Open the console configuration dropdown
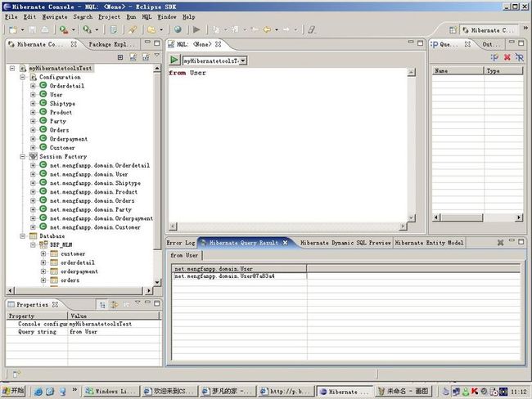532x399 pixels. [243, 61]
